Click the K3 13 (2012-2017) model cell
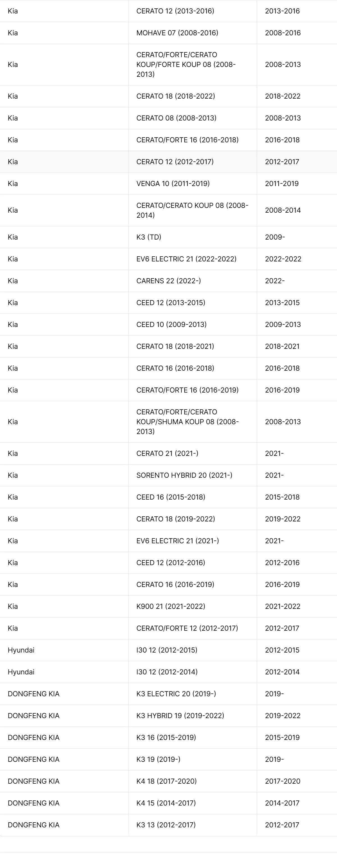This screenshot has width=337, height=868. coord(166,825)
